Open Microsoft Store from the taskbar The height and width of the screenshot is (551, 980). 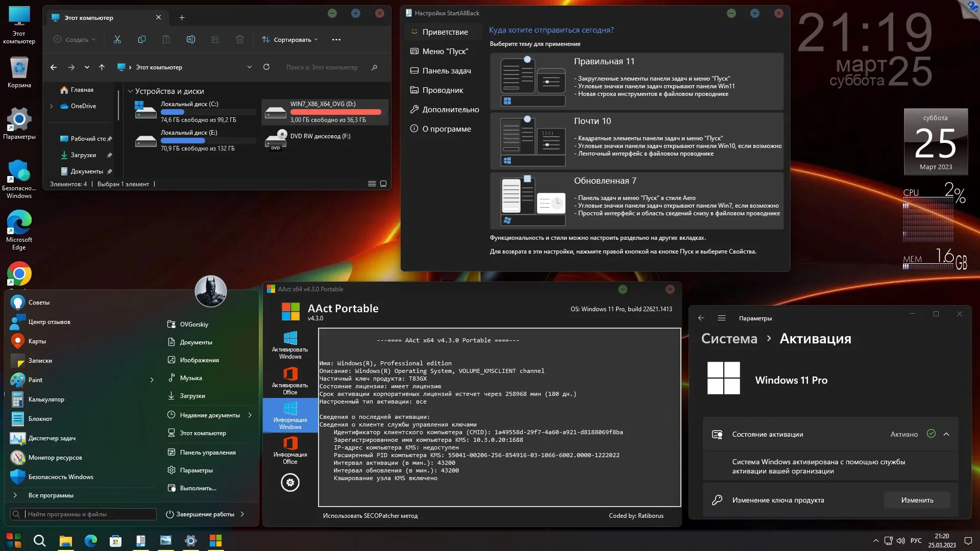click(116, 541)
